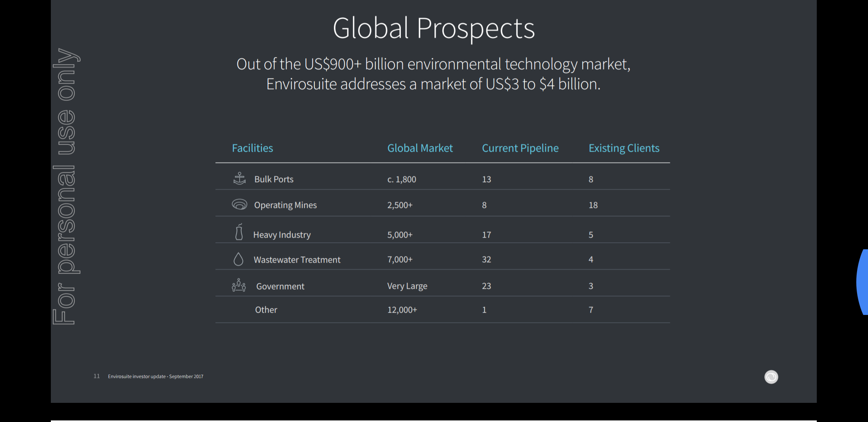Viewport: 868px width, 422px height.
Task: Click the '5,000+' global market value
Action: click(400, 235)
